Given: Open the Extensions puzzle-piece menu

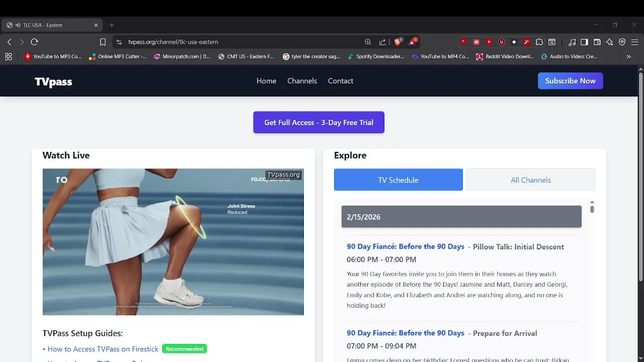Looking at the screenshot, I should [539, 42].
